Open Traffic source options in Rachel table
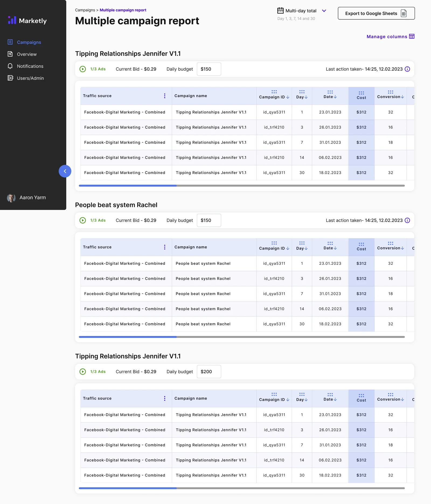431x504 pixels. [165, 247]
